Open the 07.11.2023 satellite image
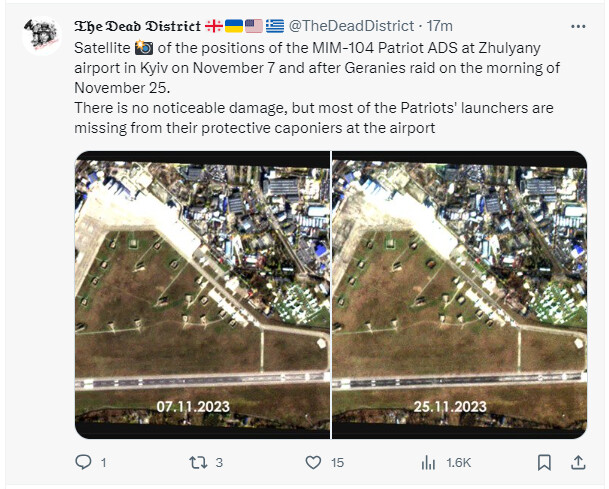Screen dimensions: 609x489 202,295
